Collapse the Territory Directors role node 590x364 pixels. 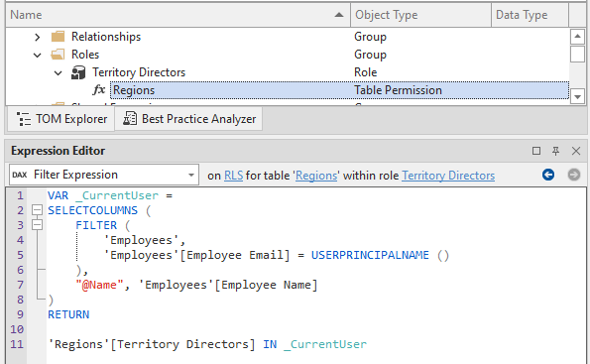pyautogui.click(x=58, y=72)
